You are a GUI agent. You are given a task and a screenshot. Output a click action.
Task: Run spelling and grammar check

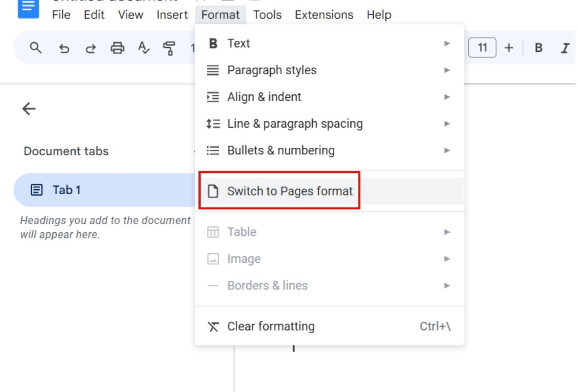click(x=143, y=48)
